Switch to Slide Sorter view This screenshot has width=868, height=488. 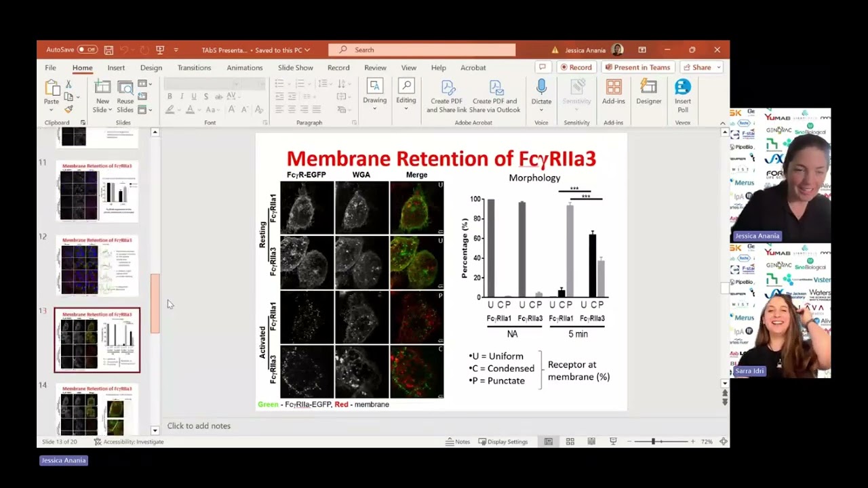click(570, 442)
